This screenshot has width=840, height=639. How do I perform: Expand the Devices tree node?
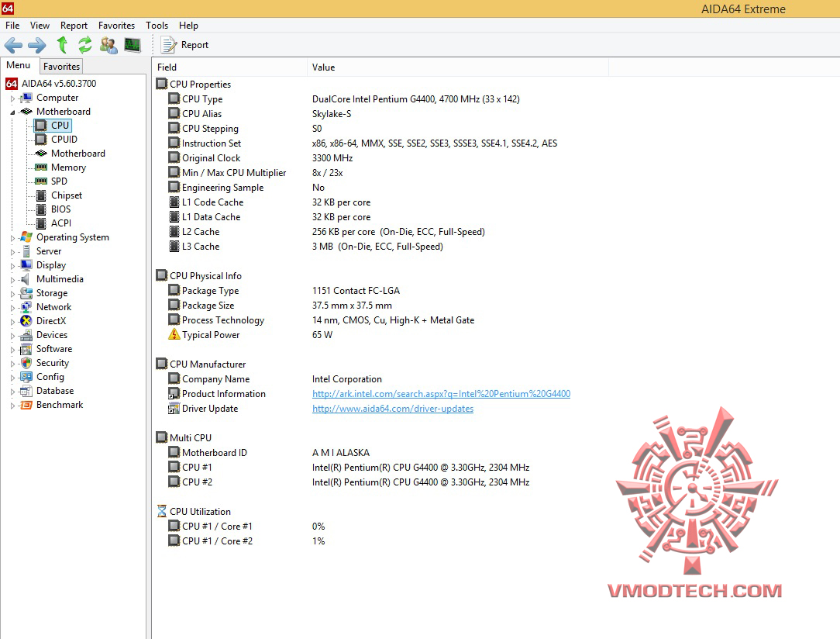coord(12,335)
